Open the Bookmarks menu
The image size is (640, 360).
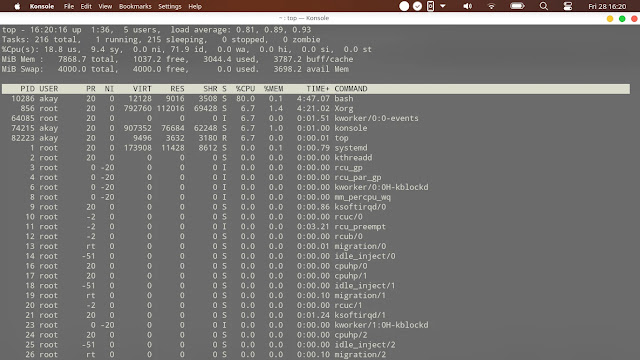[135, 7]
